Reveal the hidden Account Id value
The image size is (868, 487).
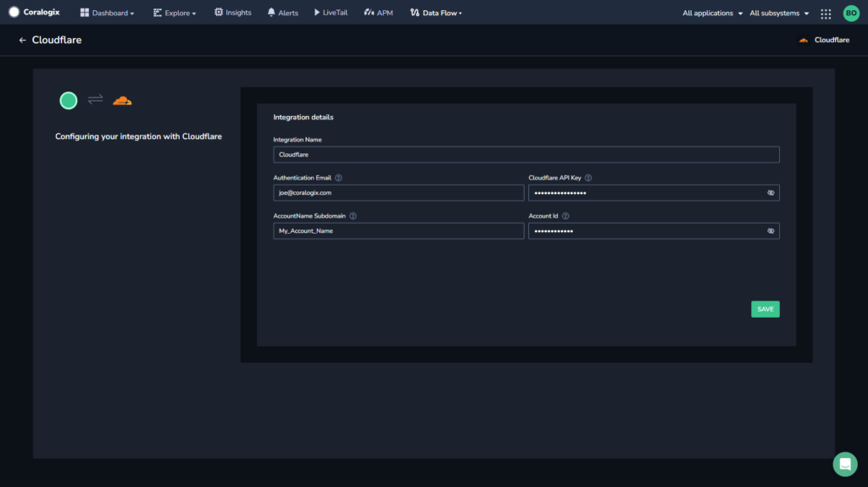[771, 230]
